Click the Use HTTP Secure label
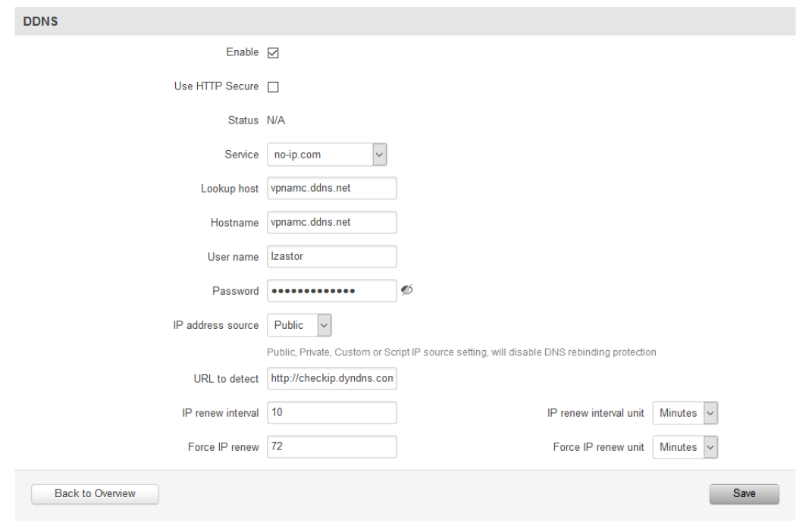The height and width of the screenshot is (532, 812). 217,86
